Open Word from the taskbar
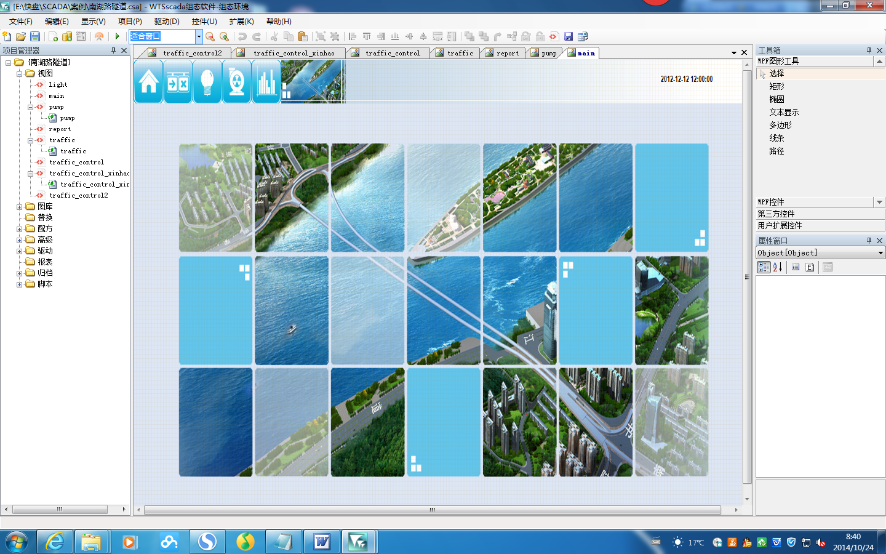The width and height of the screenshot is (886, 554). pyautogui.click(x=322, y=542)
